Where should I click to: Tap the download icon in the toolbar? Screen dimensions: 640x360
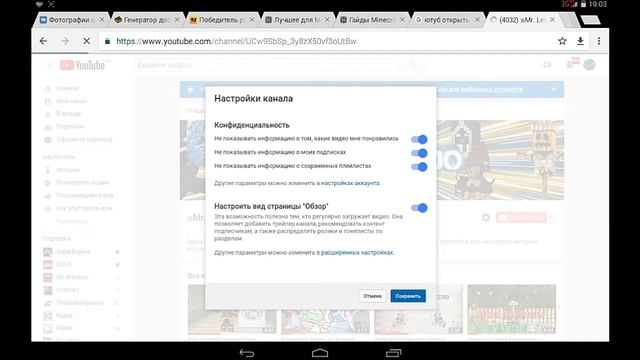click(x=580, y=41)
